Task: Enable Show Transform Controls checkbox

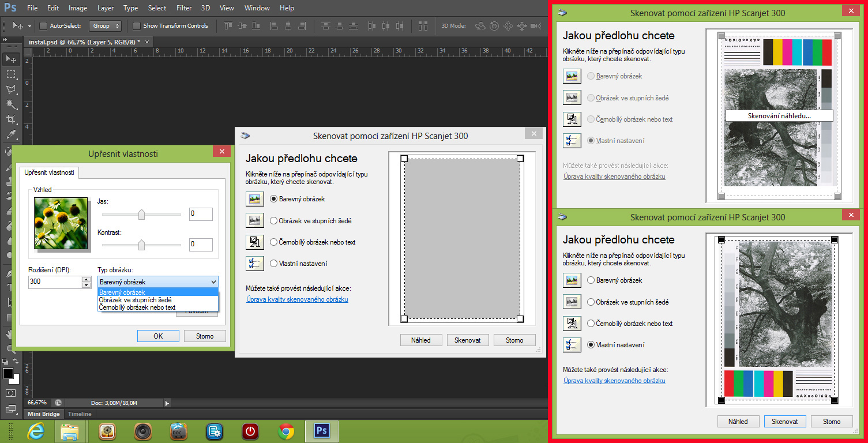Action: 136,25
